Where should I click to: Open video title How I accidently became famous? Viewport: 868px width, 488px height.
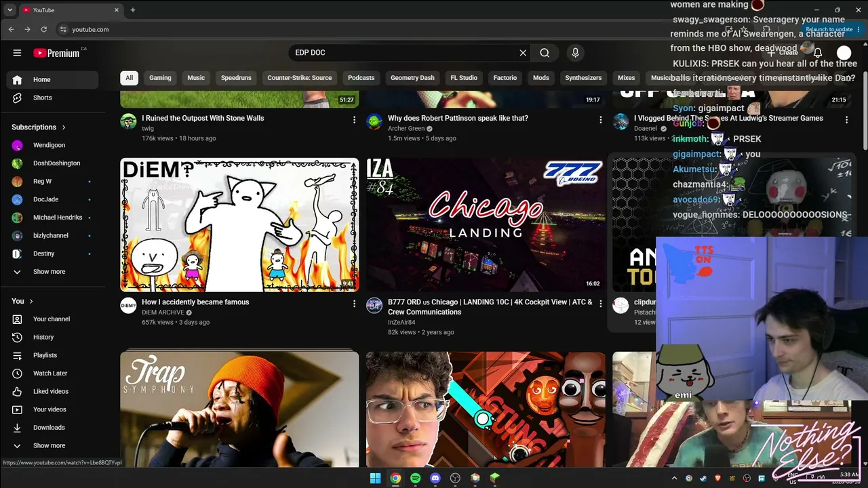point(195,302)
